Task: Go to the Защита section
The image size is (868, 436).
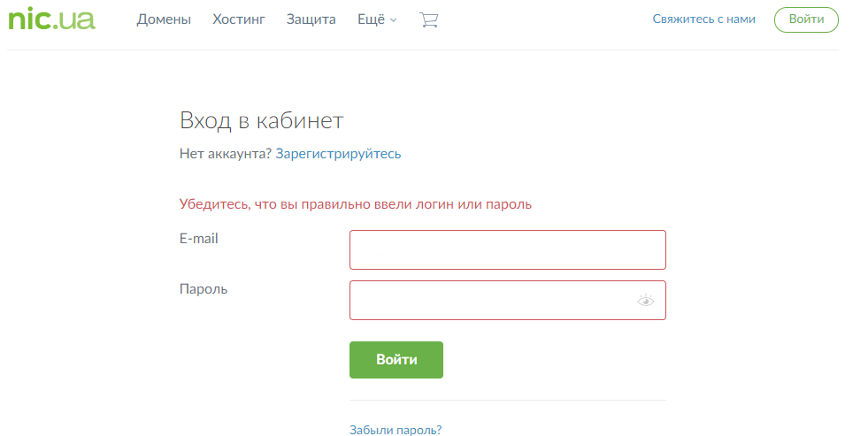Action: [311, 19]
